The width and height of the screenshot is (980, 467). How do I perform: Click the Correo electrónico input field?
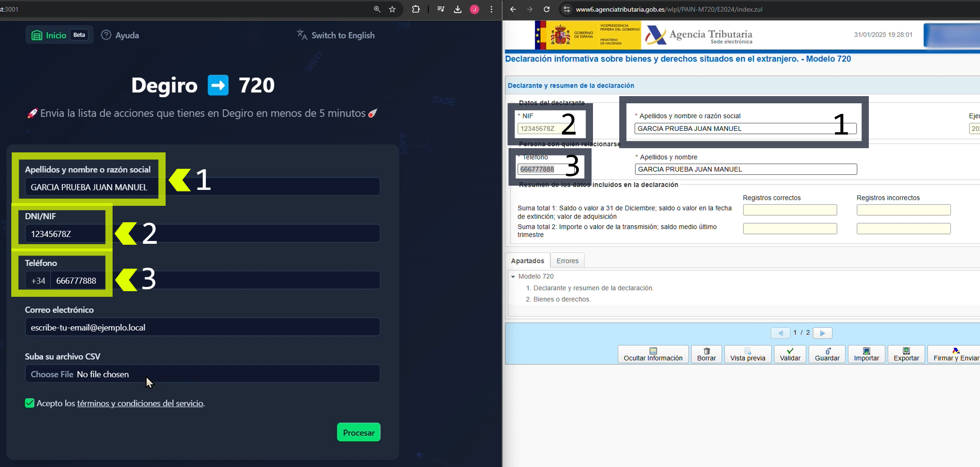pyautogui.click(x=202, y=327)
